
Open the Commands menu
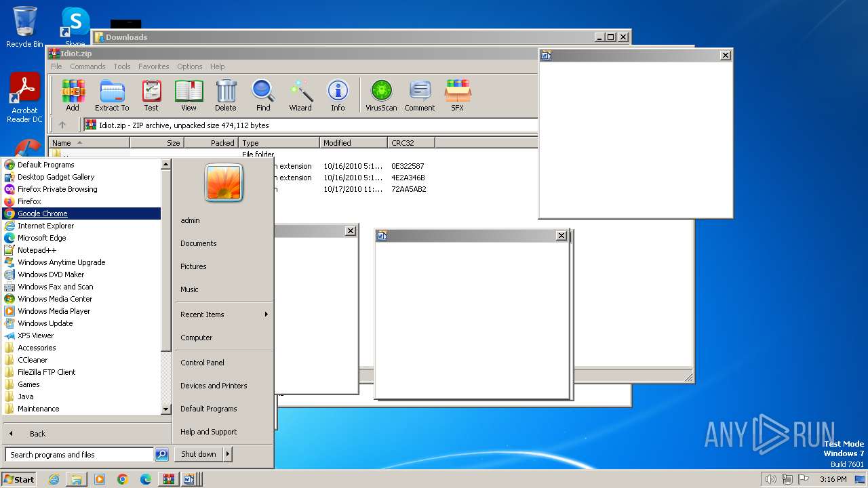click(x=87, y=66)
